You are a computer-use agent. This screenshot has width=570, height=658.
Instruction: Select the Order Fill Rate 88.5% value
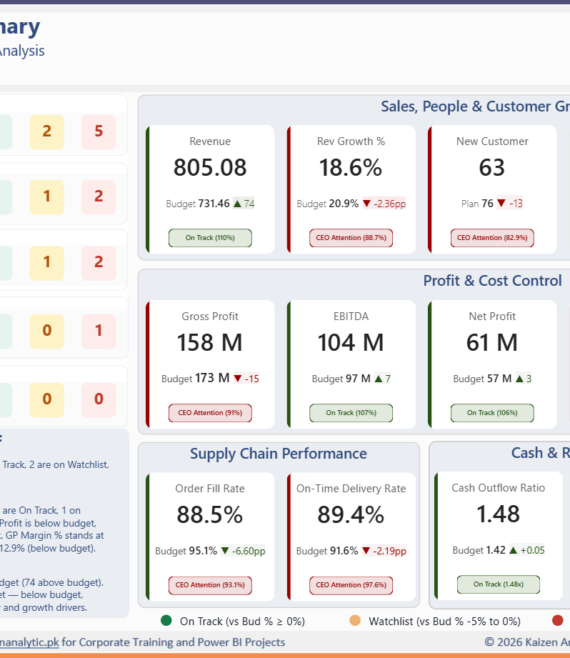(x=210, y=514)
